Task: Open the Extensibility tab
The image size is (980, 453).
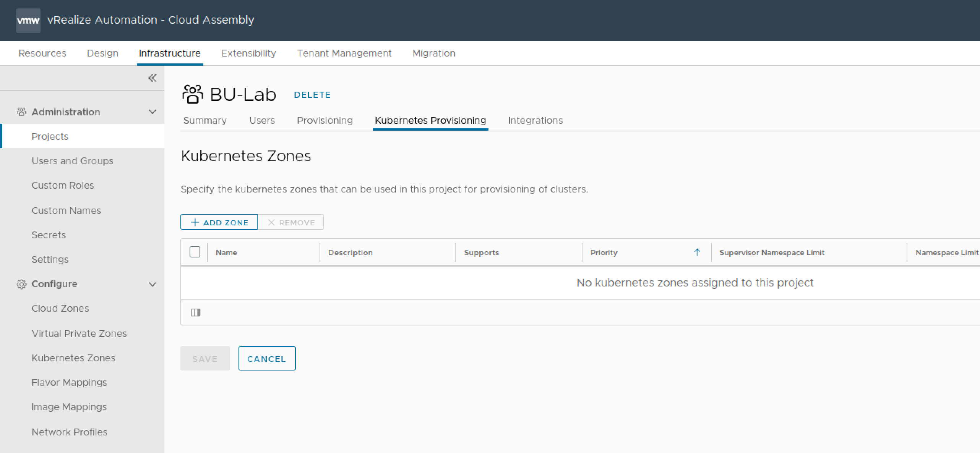Action: [249, 53]
